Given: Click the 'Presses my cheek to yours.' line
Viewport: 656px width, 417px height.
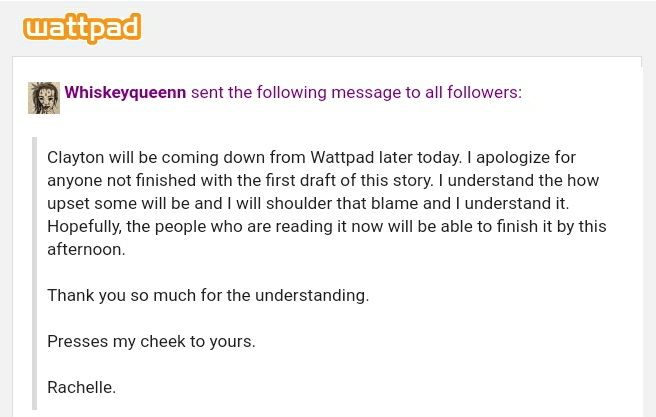Looking at the screenshot, I should tap(151, 342).
